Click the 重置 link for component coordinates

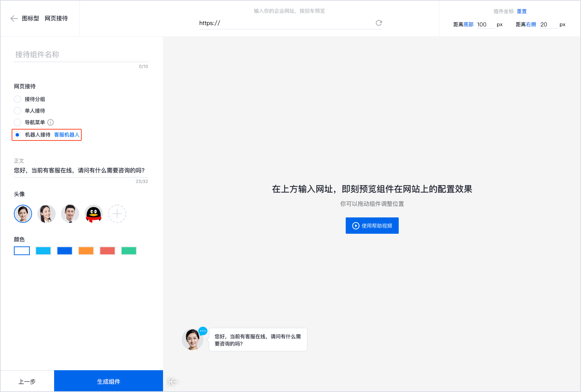pyautogui.click(x=522, y=11)
